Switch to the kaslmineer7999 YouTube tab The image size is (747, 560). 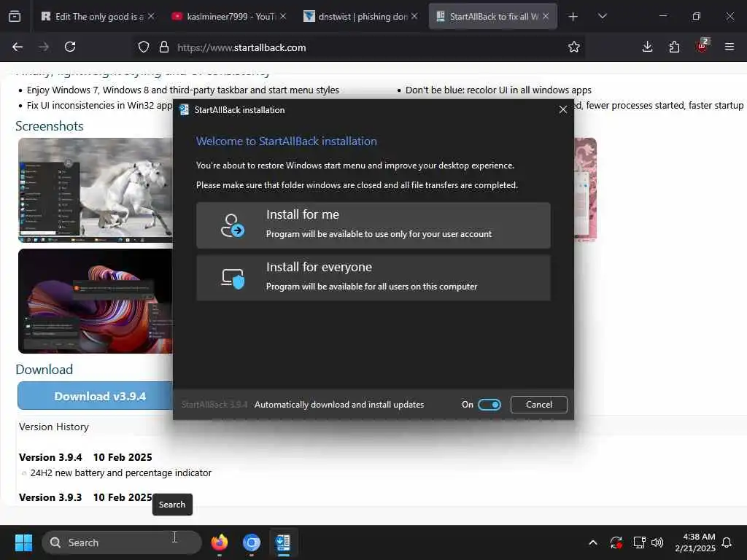[230, 17]
